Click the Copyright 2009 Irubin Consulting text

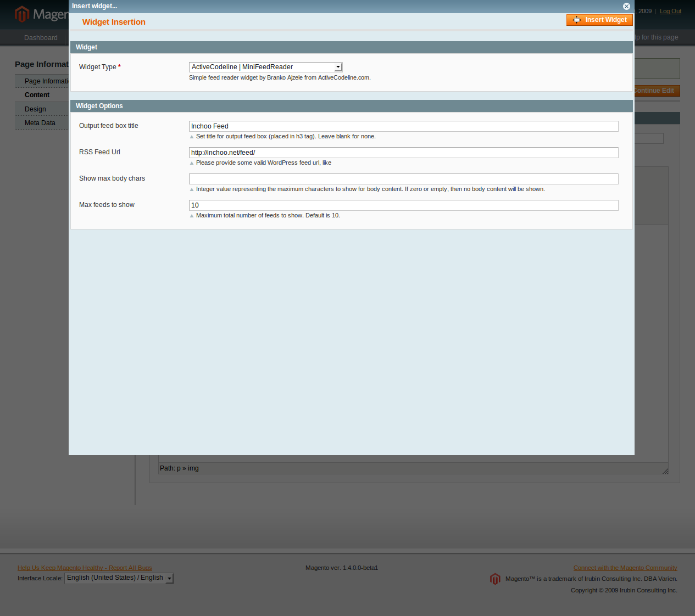coord(624,590)
